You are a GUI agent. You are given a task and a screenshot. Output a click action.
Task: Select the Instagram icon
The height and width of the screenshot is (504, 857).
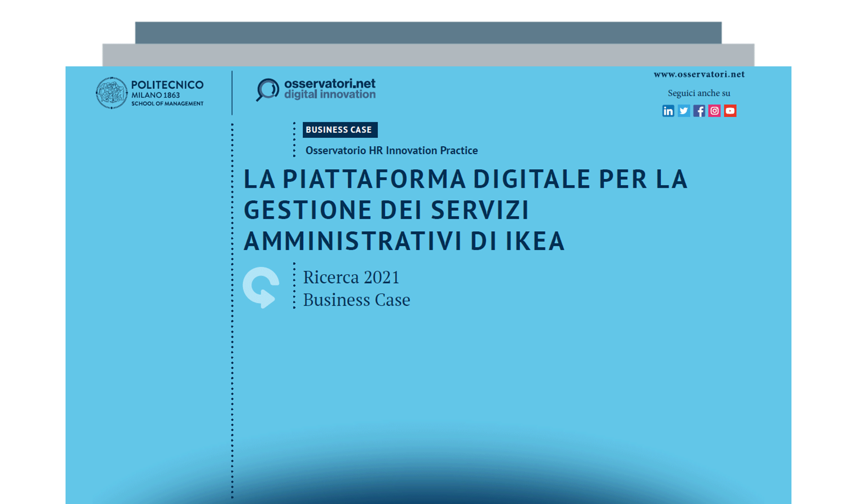tap(715, 111)
